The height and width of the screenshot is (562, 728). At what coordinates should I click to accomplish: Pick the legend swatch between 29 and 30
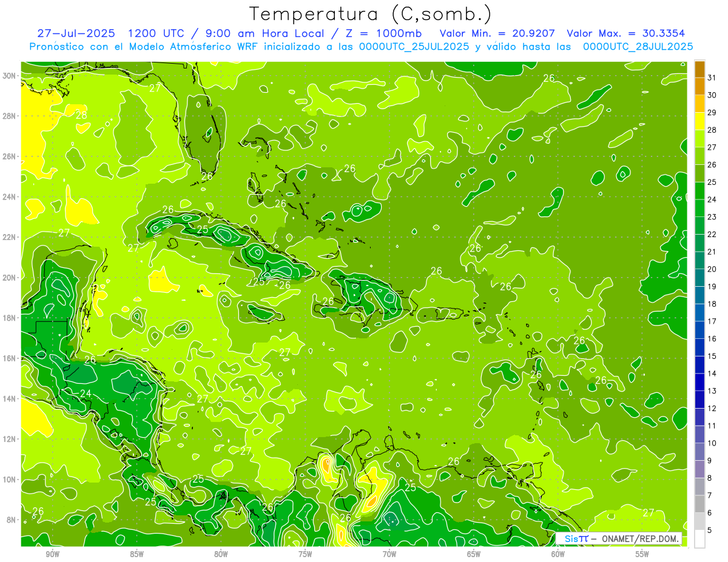(700, 104)
